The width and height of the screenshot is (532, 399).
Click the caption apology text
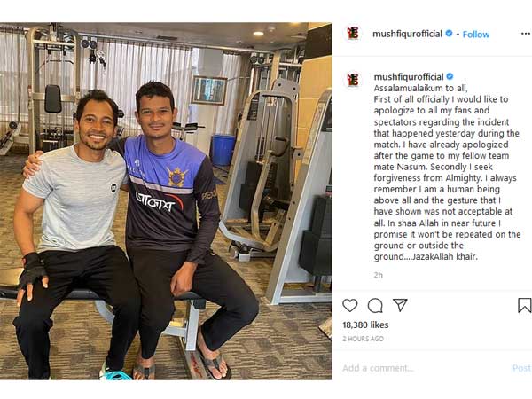[x=447, y=172]
